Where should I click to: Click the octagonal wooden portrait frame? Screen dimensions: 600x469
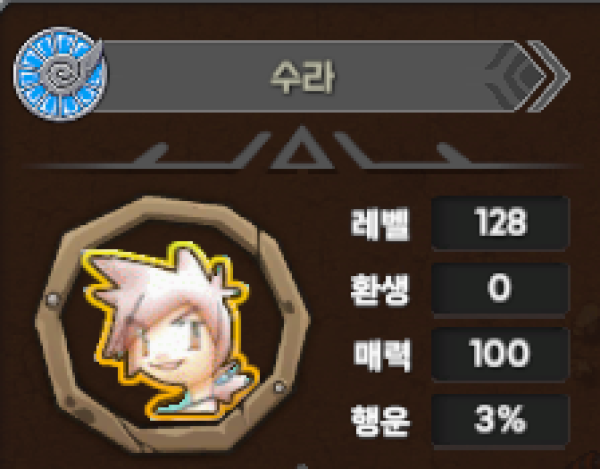pos(172,324)
